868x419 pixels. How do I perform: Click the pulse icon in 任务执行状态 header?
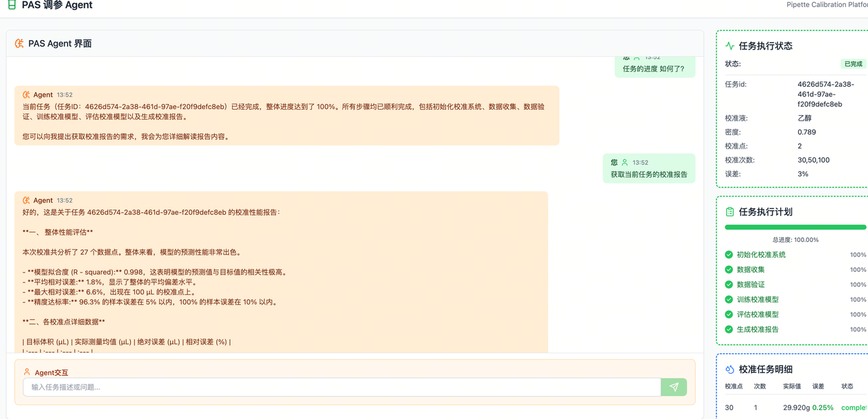coord(730,46)
